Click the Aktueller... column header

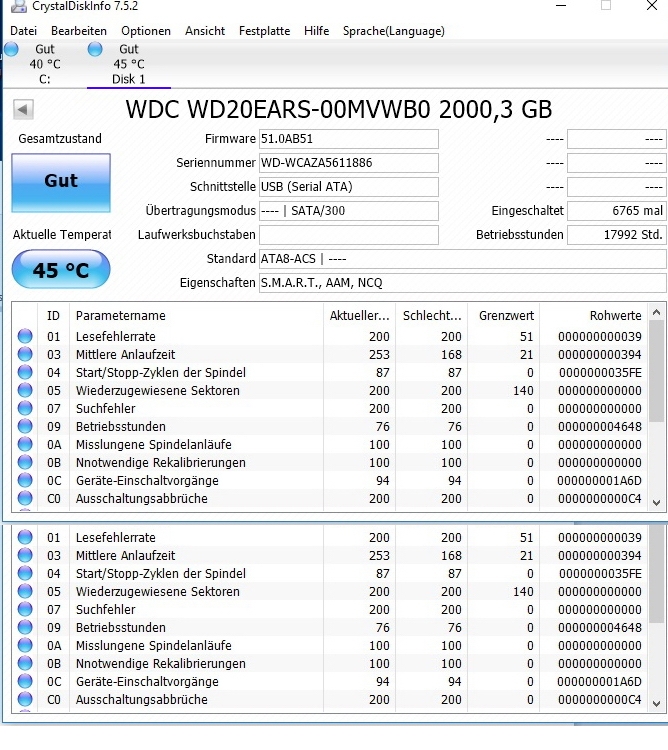[359, 316]
